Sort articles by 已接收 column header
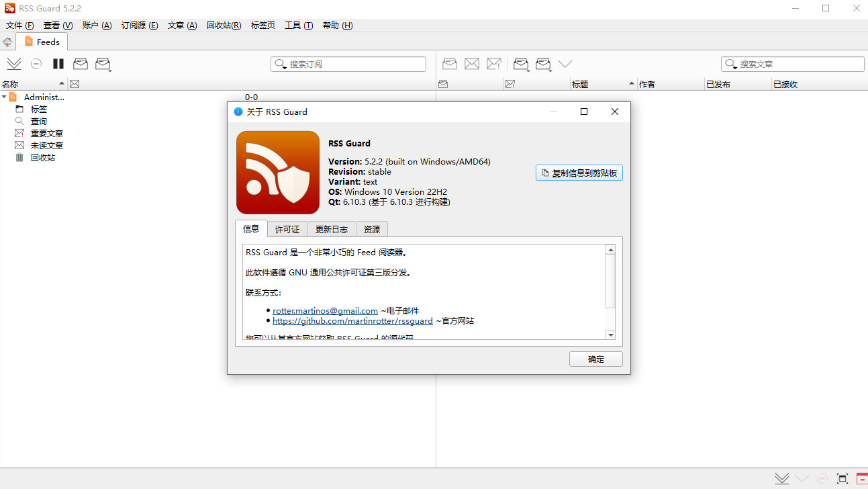868x489 pixels. [x=820, y=84]
